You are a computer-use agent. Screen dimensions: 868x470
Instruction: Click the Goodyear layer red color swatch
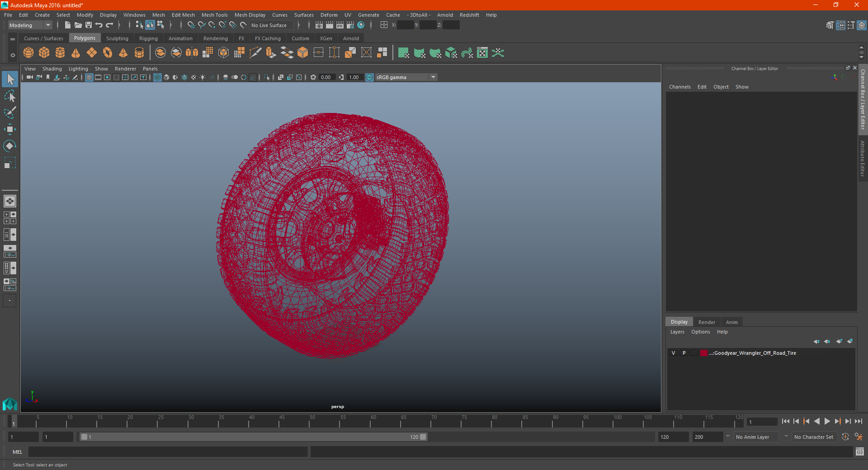point(704,353)
